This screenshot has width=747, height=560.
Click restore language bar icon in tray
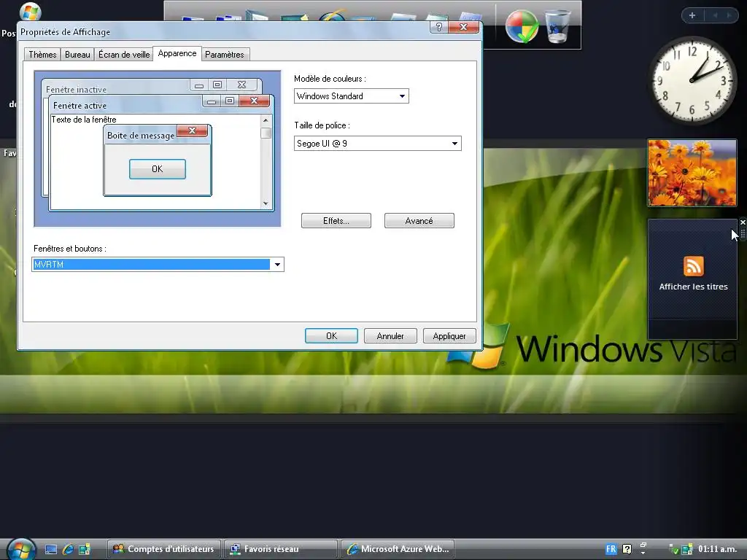(x=643, y=545)
